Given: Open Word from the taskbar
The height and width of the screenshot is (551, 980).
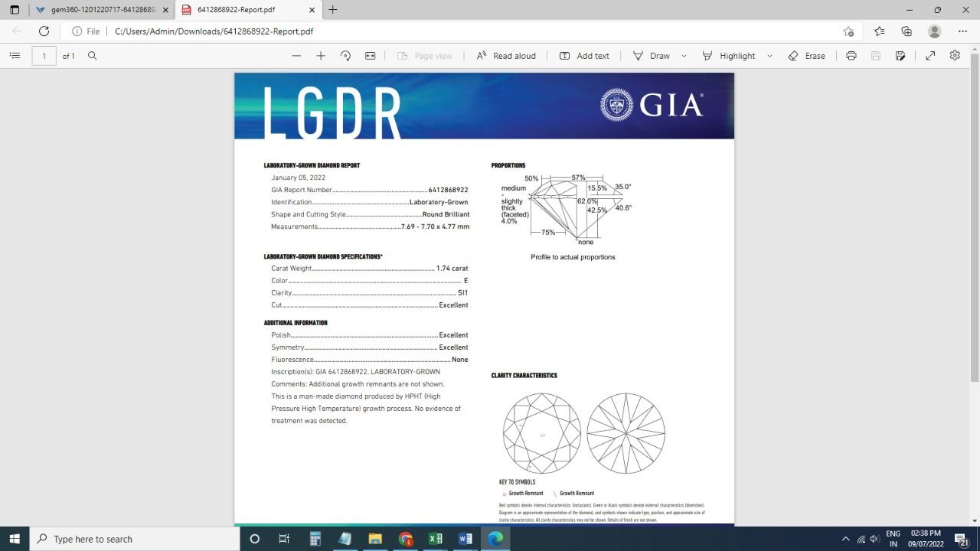Looking at the screenshot, I should pos(465,539).
